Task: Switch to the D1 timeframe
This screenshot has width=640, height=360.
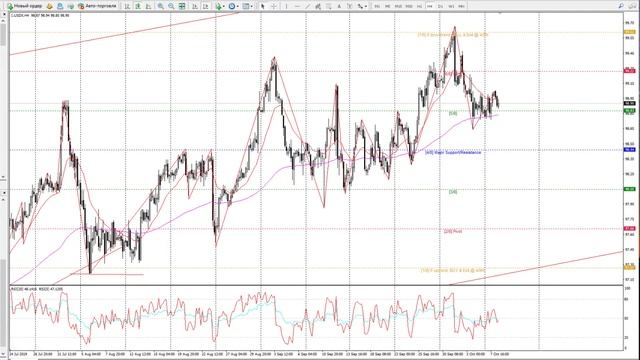Action: tap(440, 6)
